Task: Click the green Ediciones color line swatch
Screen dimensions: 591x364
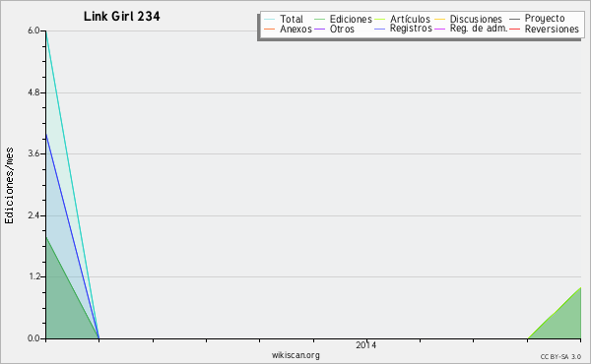Action: (x=319, y=20)
